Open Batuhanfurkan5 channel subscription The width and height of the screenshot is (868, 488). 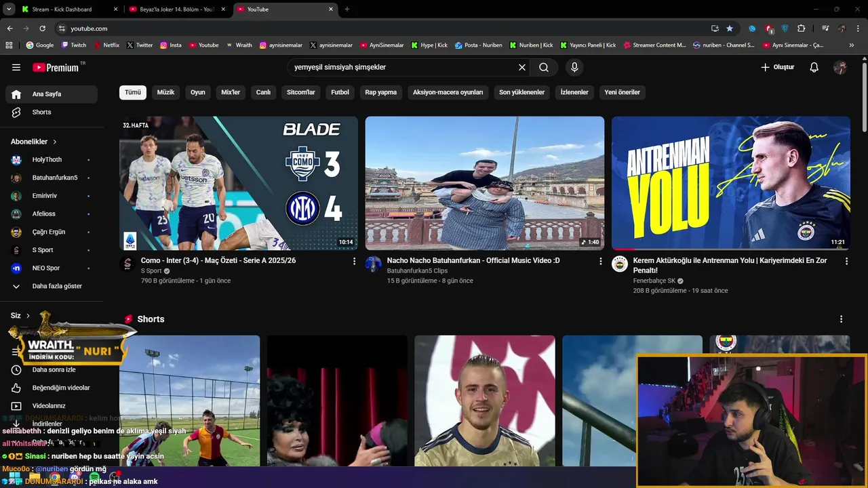[x=52, y=178]
